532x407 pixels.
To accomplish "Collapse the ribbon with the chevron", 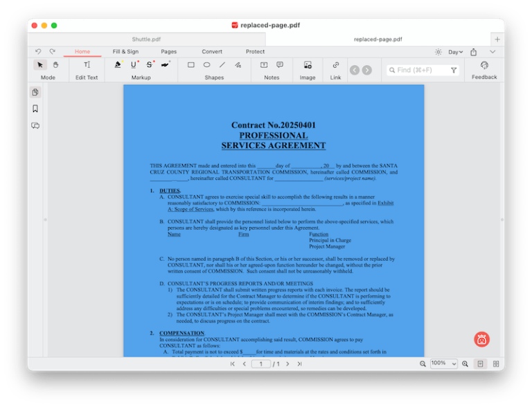I will click(493, 51).
